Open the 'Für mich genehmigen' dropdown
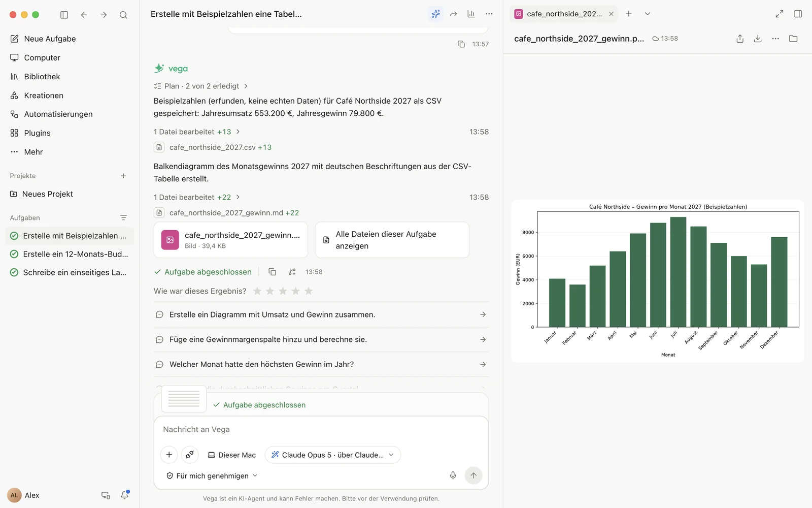812x508 pixels. click(x=212, y=475)
